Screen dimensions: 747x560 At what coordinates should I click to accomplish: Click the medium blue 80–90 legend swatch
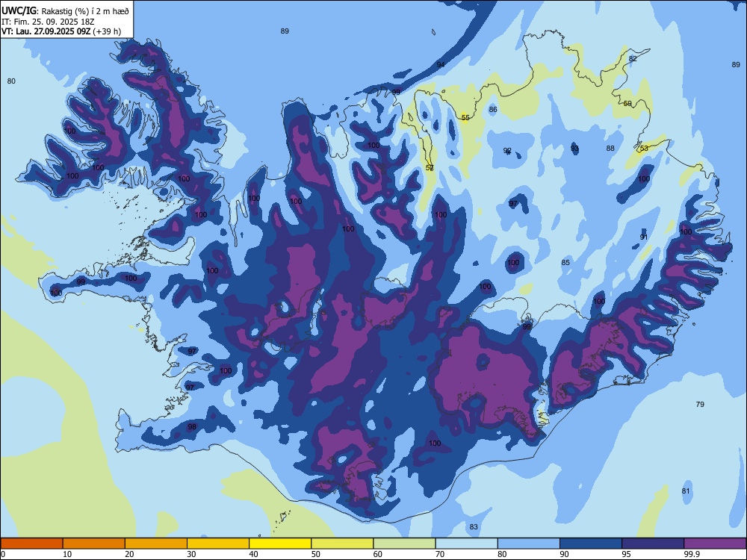529,544
